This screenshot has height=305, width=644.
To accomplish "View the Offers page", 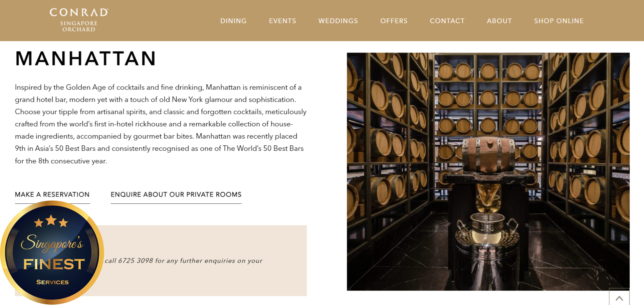I will [x=394, y=21].
